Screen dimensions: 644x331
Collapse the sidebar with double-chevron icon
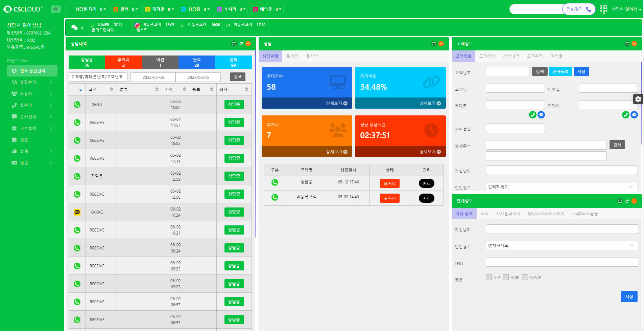pos(55,9)
